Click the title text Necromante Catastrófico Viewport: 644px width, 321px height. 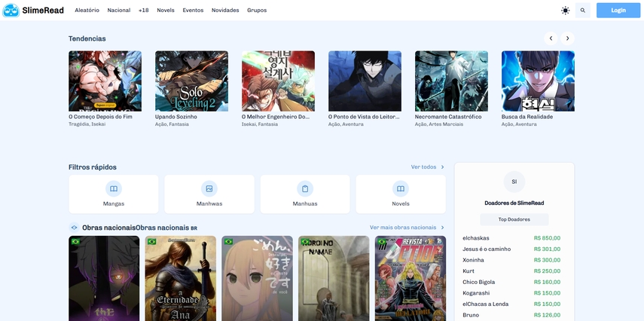pos(448,117)
